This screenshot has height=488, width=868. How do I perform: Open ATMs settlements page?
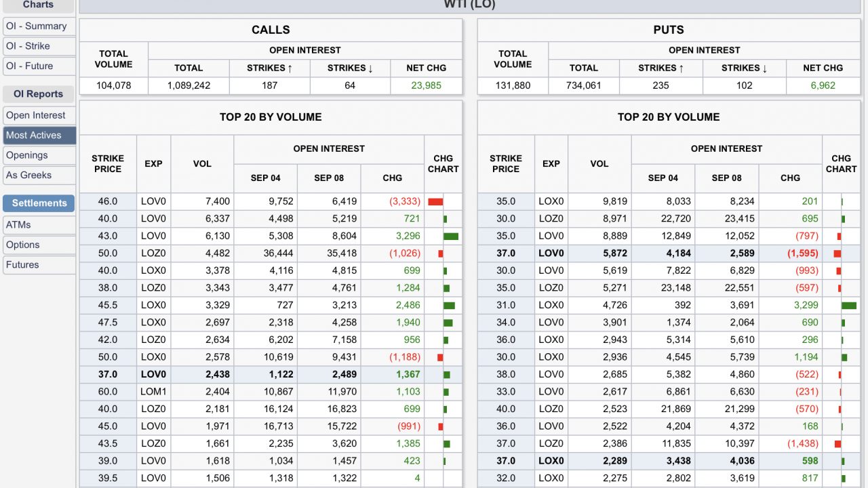tap(18, 225)
